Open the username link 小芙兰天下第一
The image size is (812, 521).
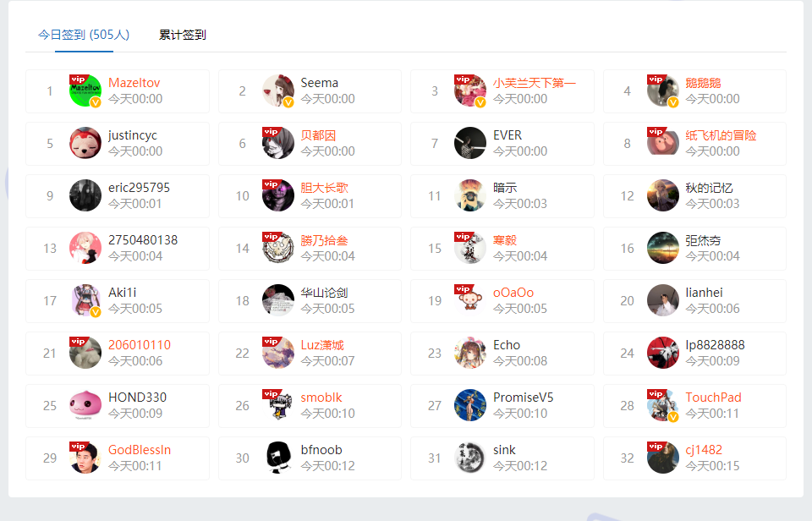(535, 83)
